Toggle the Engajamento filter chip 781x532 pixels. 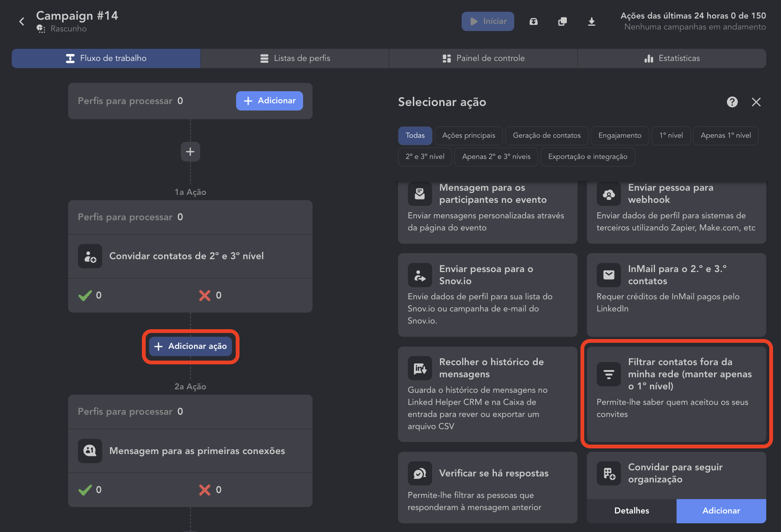[619, 135]
